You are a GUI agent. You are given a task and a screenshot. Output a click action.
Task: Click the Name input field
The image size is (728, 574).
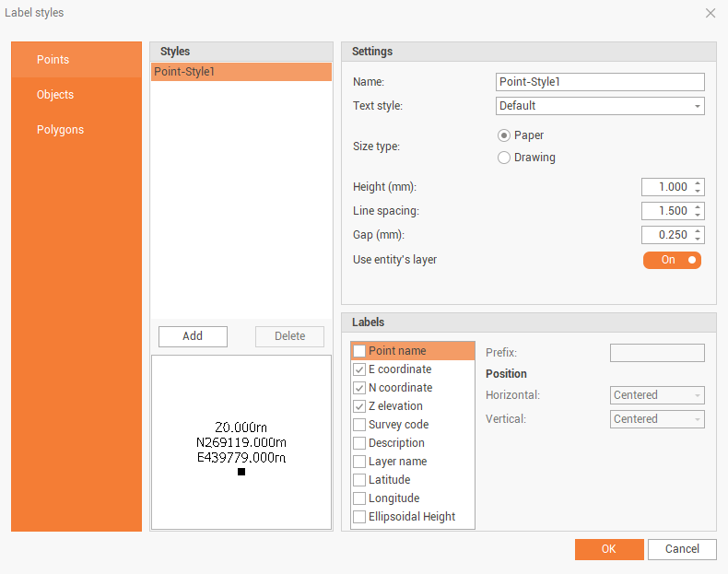600,82
